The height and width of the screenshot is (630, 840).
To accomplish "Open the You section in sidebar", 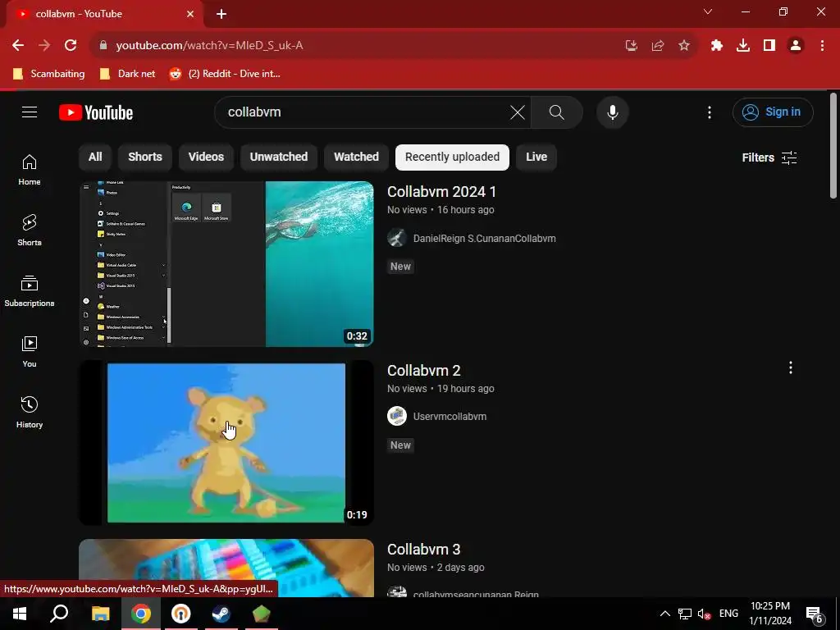I will coord(30,351).
